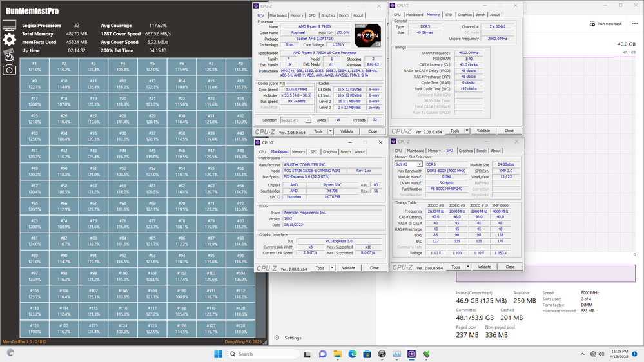The width and height of the screenshot is (644, 362).
Task: Click the green MemTestPro icon on the taskbar
Action: 426,354
